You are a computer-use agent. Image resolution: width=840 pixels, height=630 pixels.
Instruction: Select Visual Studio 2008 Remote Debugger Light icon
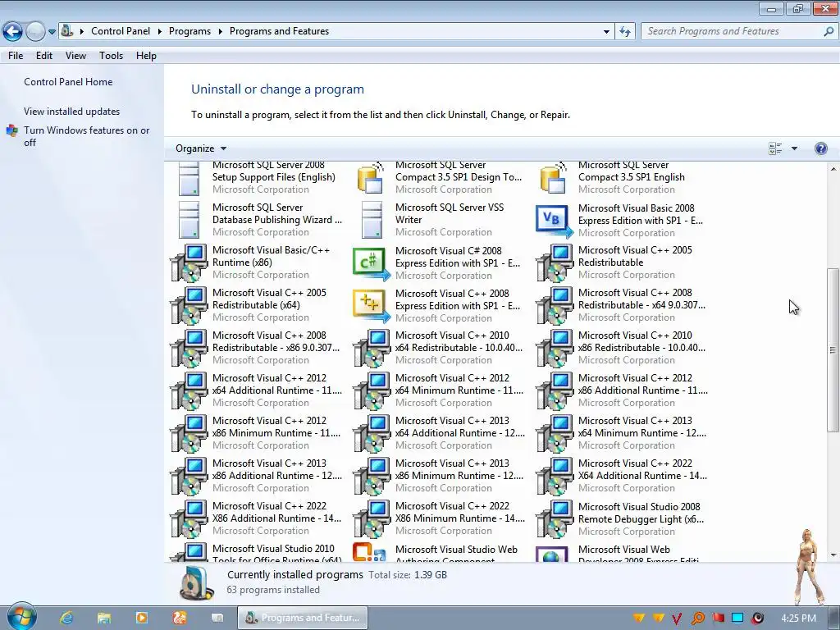[555, 518]
